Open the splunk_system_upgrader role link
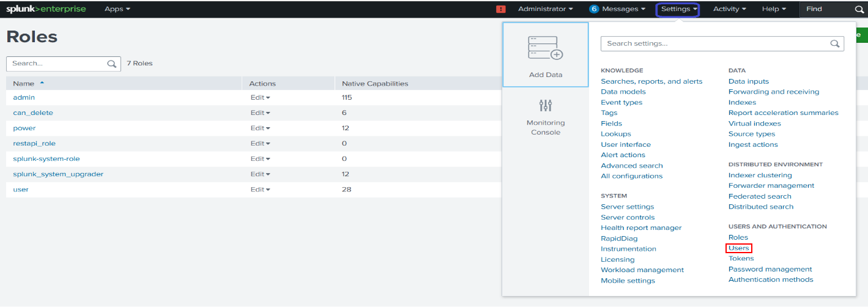 [58, 174]
